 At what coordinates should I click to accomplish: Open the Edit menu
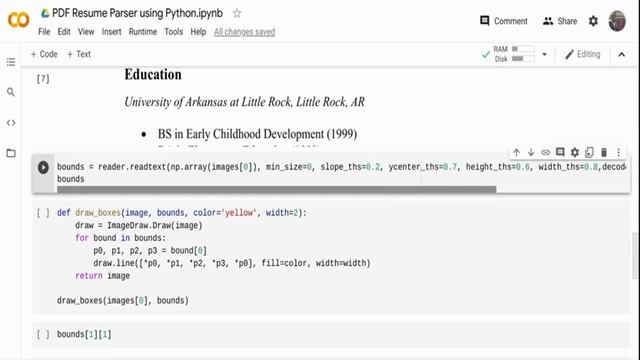(x=64, y=32)
